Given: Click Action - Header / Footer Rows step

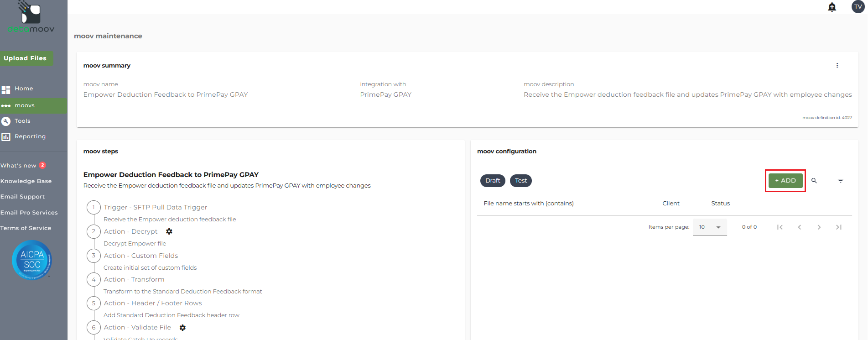Looking at the screenshot, I should tap(153, 303).
